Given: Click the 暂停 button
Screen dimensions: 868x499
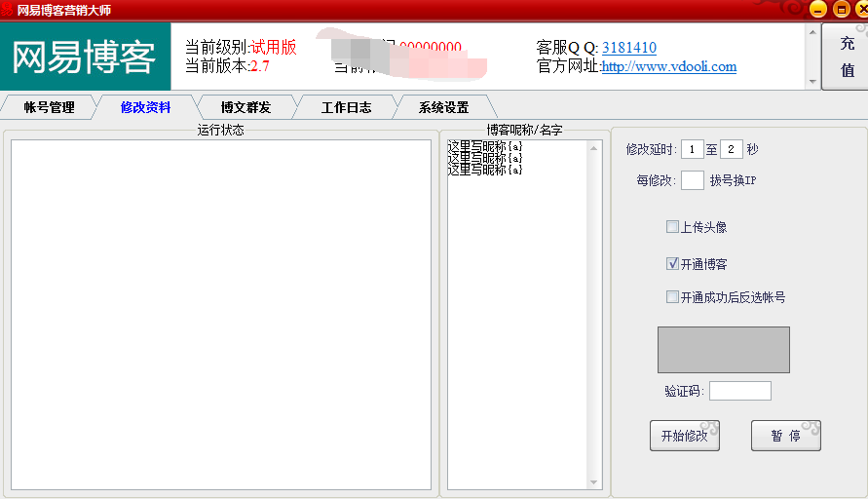Looking at the screenshot, I should pos(786,436).
